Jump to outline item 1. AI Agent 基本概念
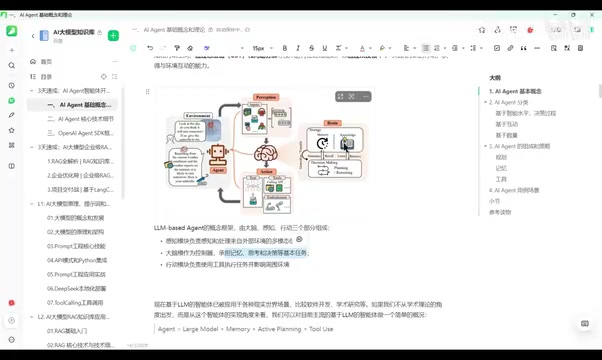Image resolution: width=602 pixels, height=360 pixels. point(515,91)
